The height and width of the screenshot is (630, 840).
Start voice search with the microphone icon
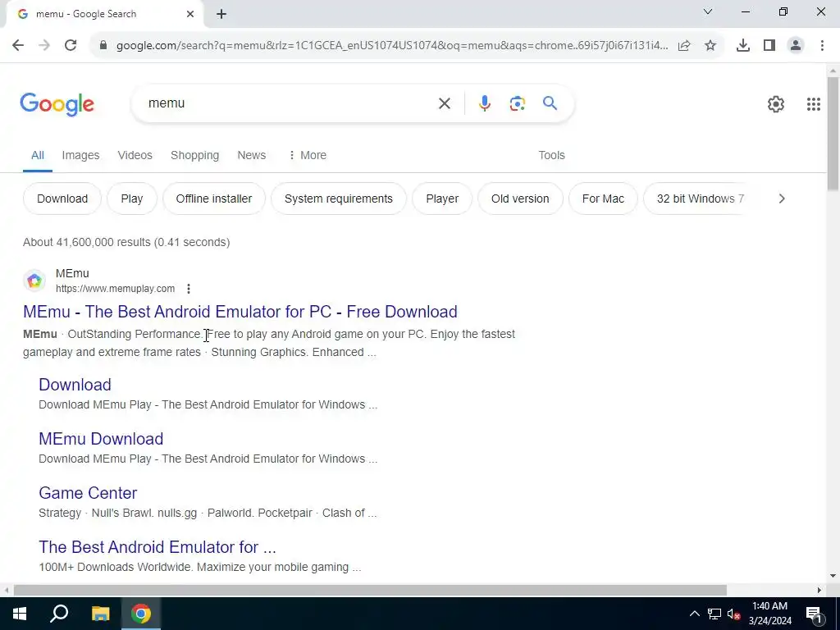pos(484,103)
